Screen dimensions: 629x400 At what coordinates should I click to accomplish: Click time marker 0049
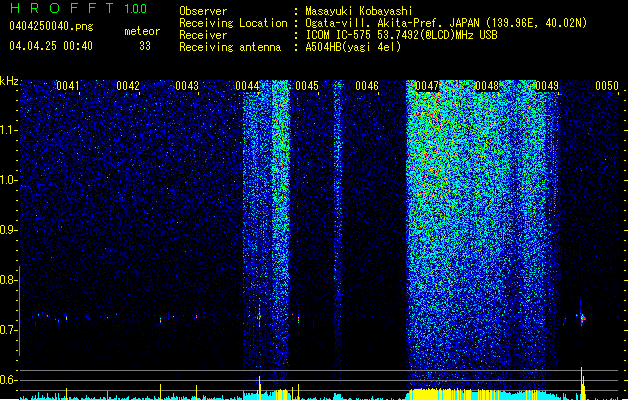point(547,86)
